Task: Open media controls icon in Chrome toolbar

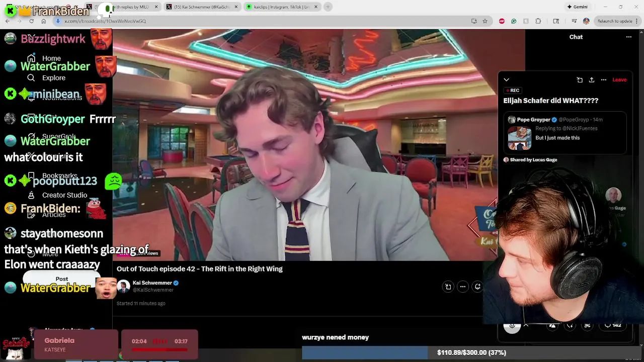Action: pyautogui.click(x=574, y=21)
